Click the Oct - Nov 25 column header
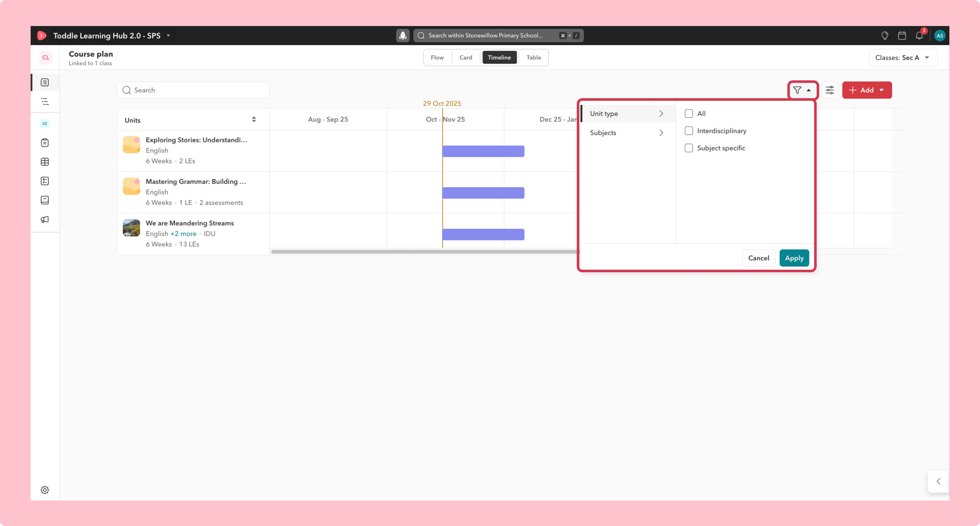Screen dimensions: 980x526 click(x=445, y=119)
